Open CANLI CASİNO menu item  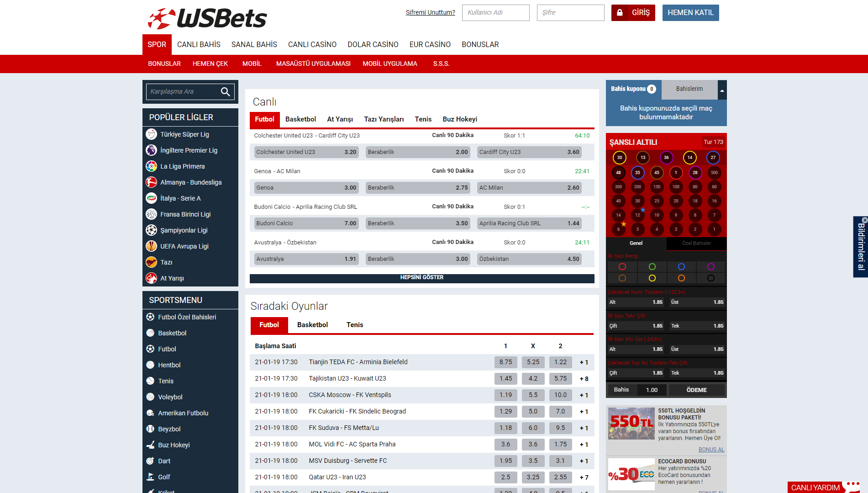(x=312, y=44)
